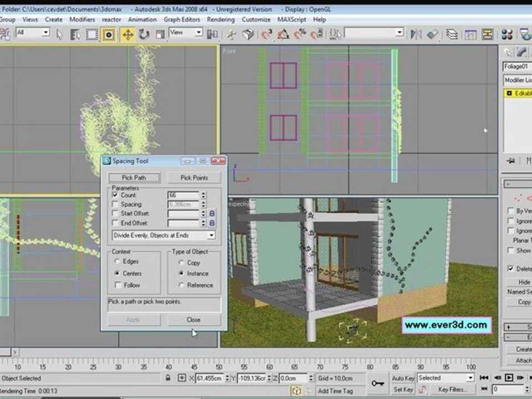
Task: Click the Auto Key button
Action: 403,378
